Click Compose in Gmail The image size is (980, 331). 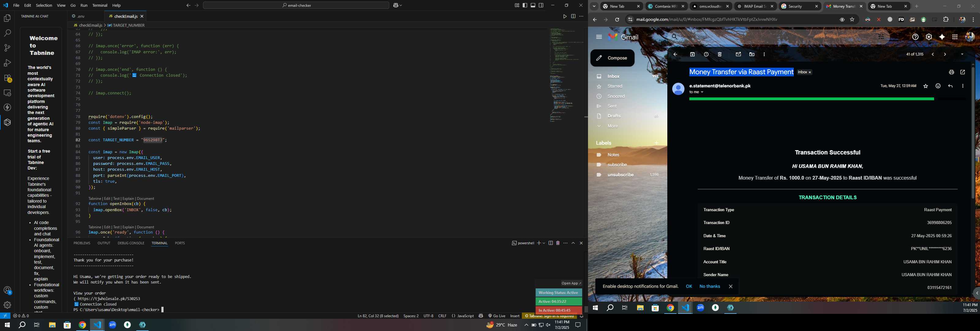coord(612,58)
